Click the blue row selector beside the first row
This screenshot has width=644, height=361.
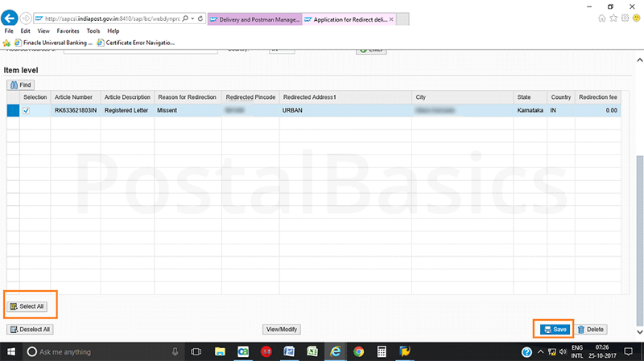[12, 110]
